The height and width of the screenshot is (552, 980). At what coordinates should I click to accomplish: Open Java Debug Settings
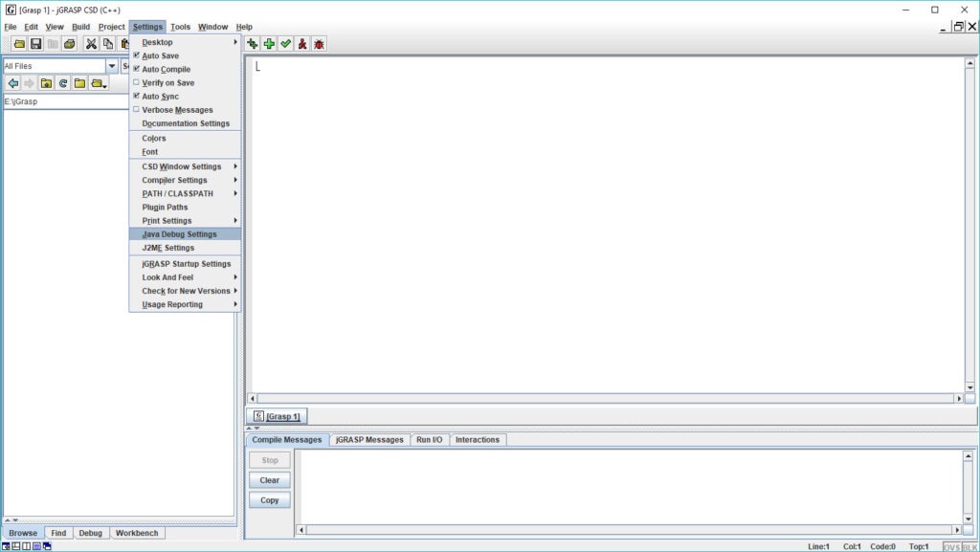[185, 234]
